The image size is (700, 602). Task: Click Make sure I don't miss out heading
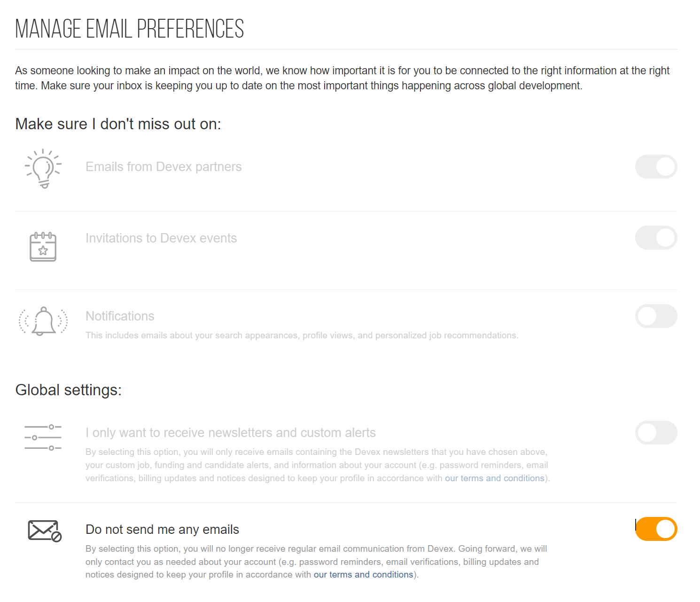(x=118, y=124)
